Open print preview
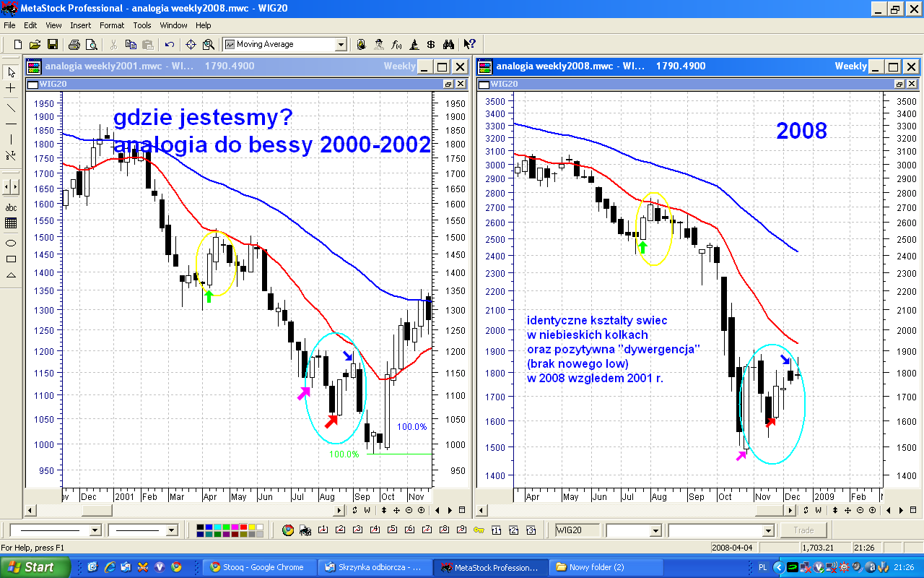924x578 pixels. tap(91, 44)
